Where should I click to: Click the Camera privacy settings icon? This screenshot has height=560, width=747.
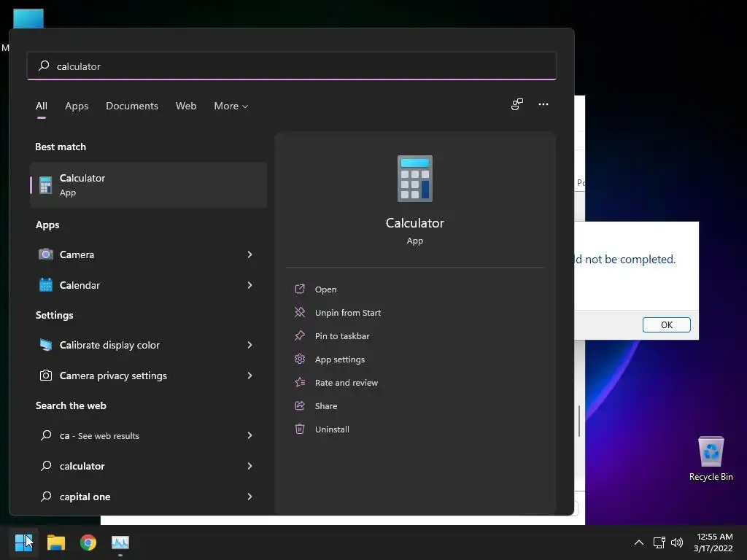coord(46,376)
